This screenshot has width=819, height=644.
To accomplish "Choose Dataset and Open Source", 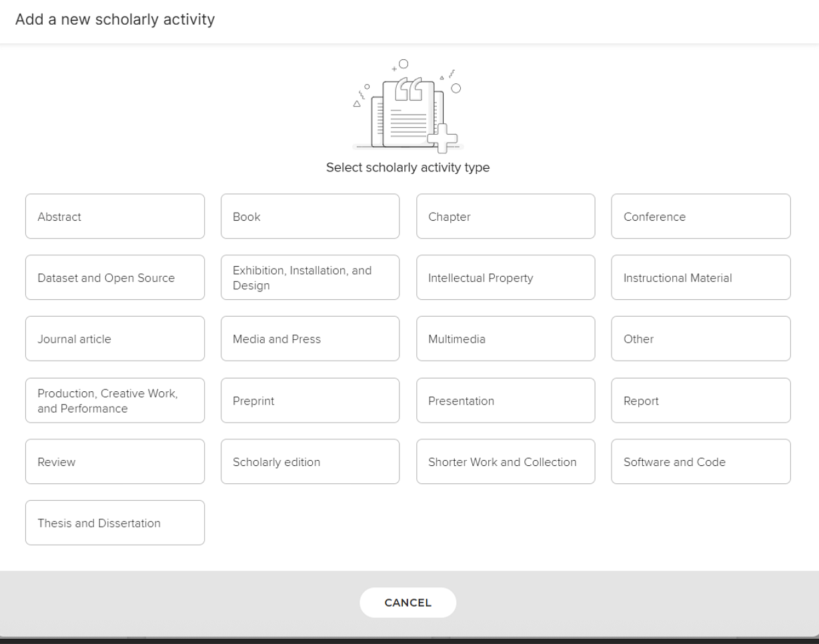I will (x=115, y=278).
